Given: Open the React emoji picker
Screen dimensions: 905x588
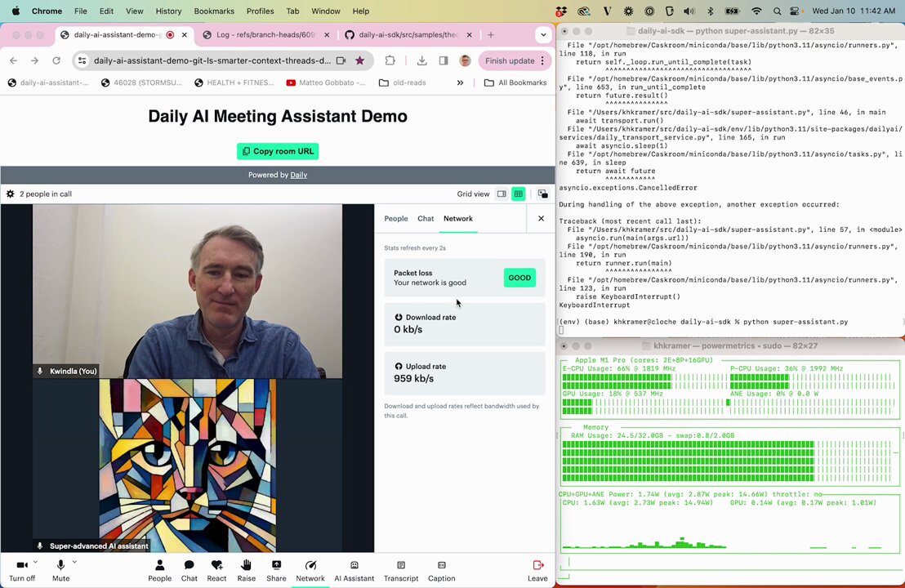Looking at the screenshot, I should [216, 572].
